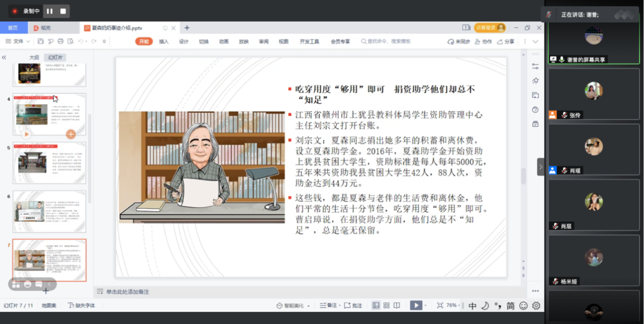
Task: Collapse the slide panel with double chevron
Action: pos(4,57)
